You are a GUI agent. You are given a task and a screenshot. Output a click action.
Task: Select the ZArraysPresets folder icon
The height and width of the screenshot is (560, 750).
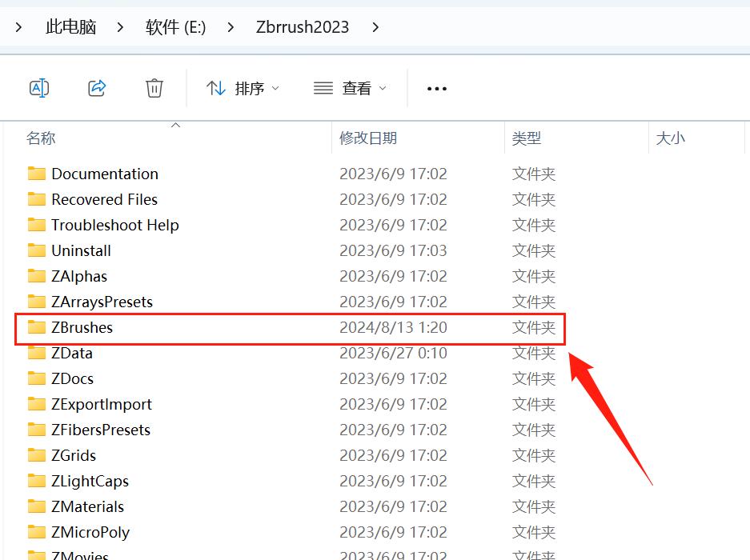click(x=37, y=302)
